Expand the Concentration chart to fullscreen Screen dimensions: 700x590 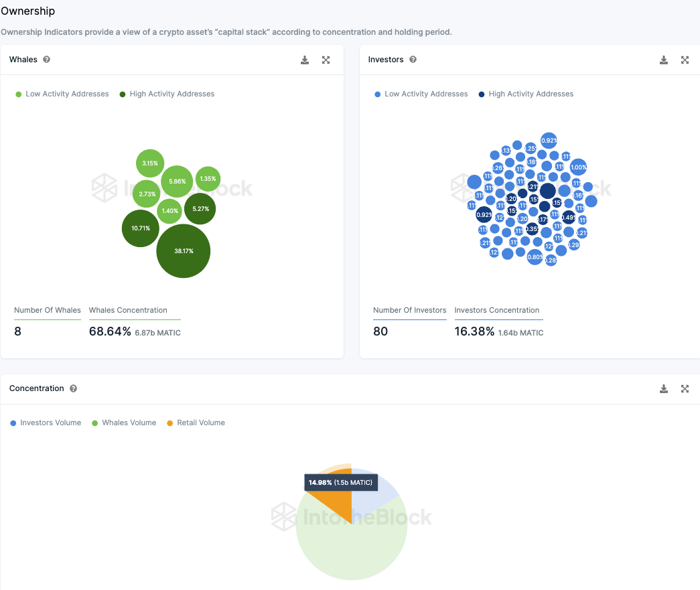pyautogui.click(x=685, y=388)
